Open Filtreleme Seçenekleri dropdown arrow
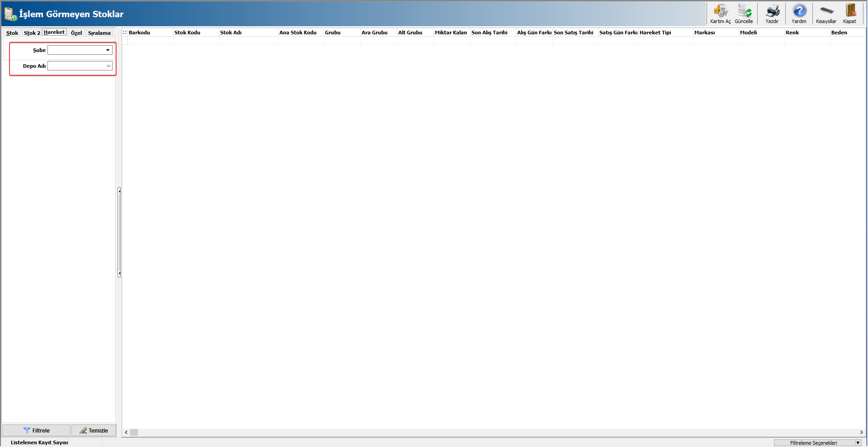The image size is (868, 447). click(x=858, y=443)
